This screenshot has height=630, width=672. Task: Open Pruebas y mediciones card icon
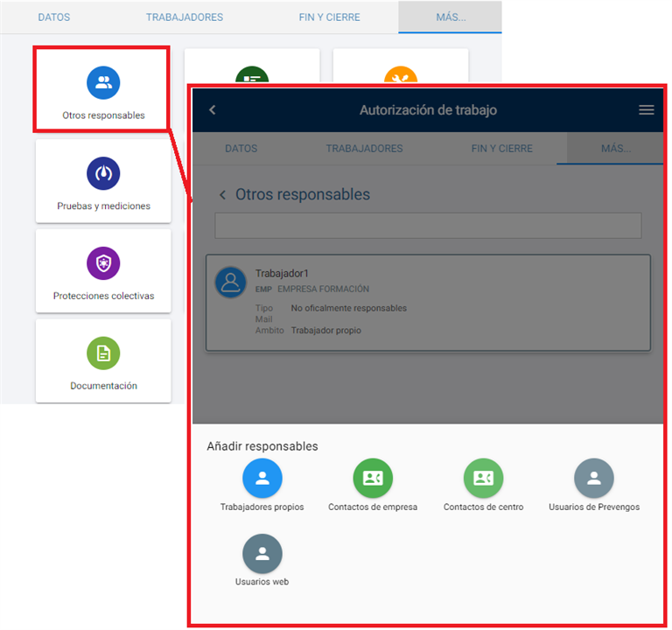point(103,173)
